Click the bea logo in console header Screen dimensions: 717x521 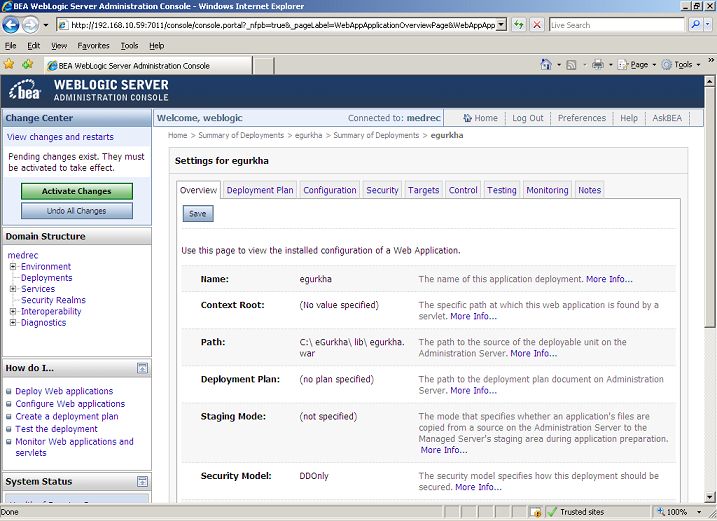pyautogui.click(x=25, y=90)
